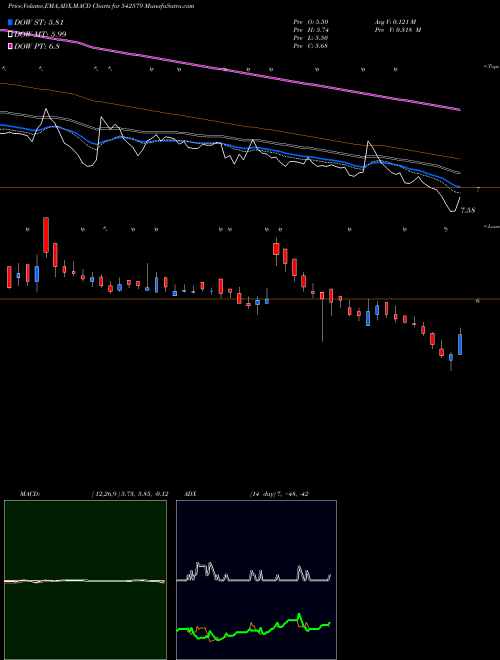The width and height of the screenshot is (500, 660).
Task: Click the axis label 7 beside upper horizontal line
Action: tap(478, 190)
